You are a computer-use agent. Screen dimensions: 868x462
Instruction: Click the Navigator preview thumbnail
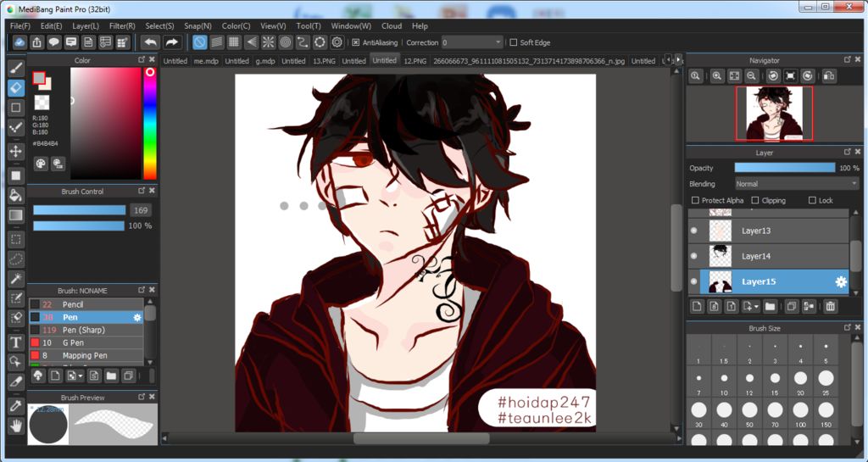coord(774,114)
